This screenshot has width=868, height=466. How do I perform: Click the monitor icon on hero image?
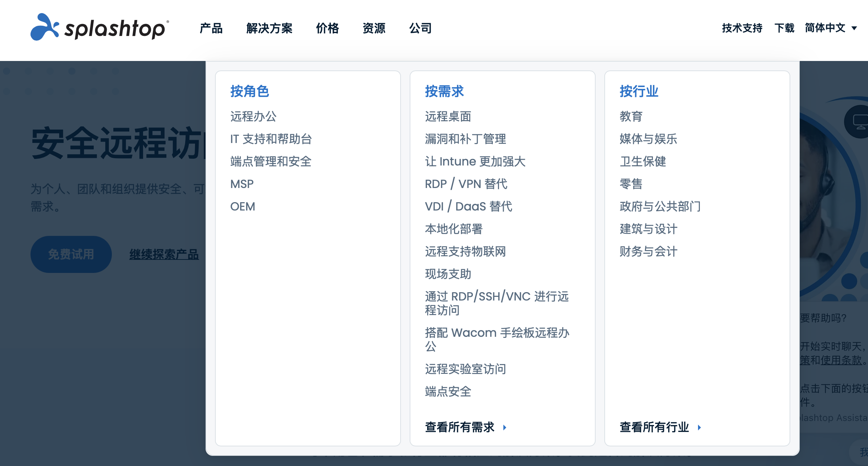pyautogui.click(x=860, y=122)
